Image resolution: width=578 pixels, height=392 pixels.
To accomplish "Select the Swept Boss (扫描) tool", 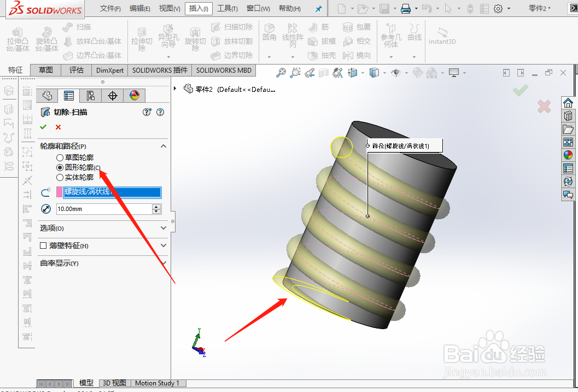I will tap(77, 27).
